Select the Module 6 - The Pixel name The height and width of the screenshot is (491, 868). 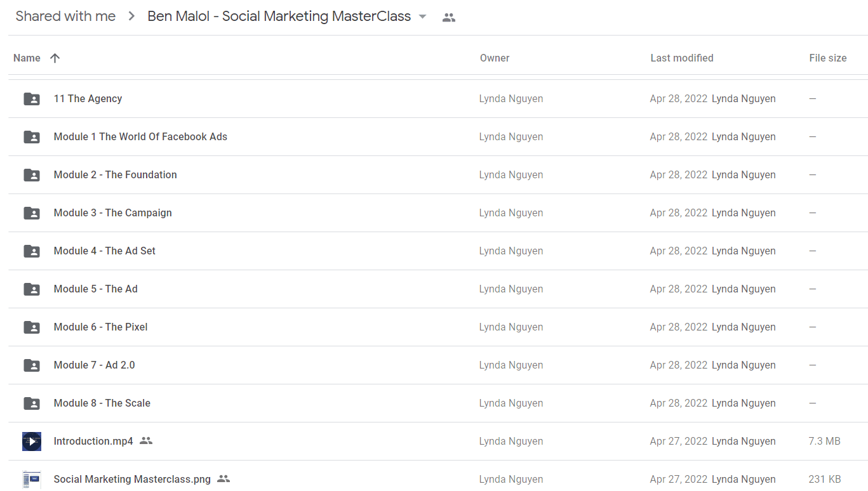pyautogui.click(x=101, y=327)
